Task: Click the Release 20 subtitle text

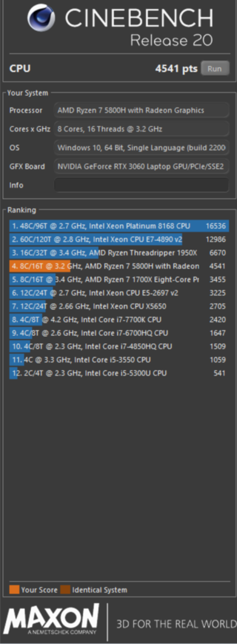Action: [172, 40]
